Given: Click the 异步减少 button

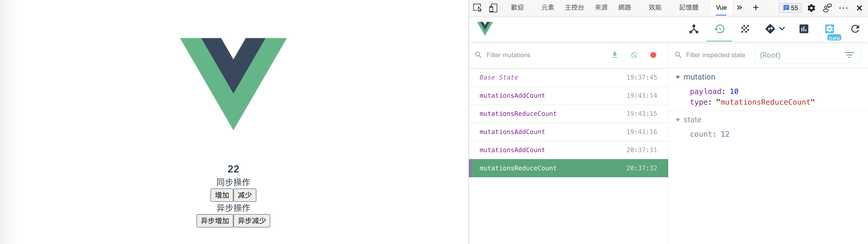Looking at the screenshot, I should coord(252,221).
